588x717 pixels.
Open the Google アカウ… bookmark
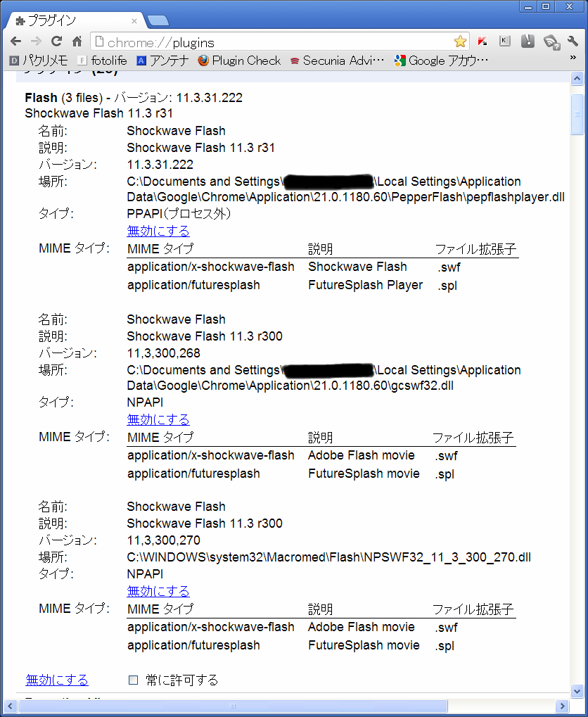[x=441, y=61]
